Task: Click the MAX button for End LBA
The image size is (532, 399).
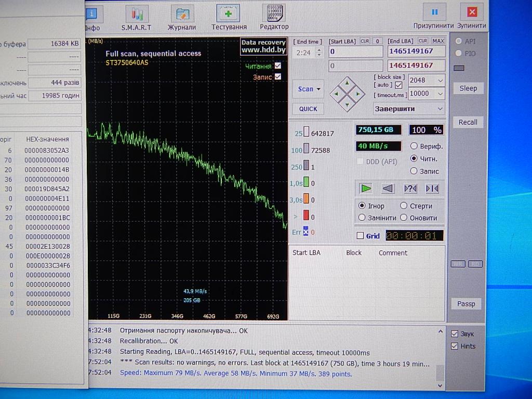Action: (438, 41)
